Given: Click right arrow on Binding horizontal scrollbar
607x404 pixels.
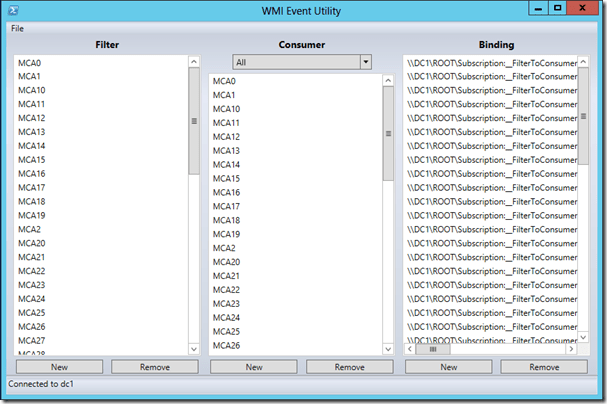Looking at the screenshot, I should click(x=571, y=350).
